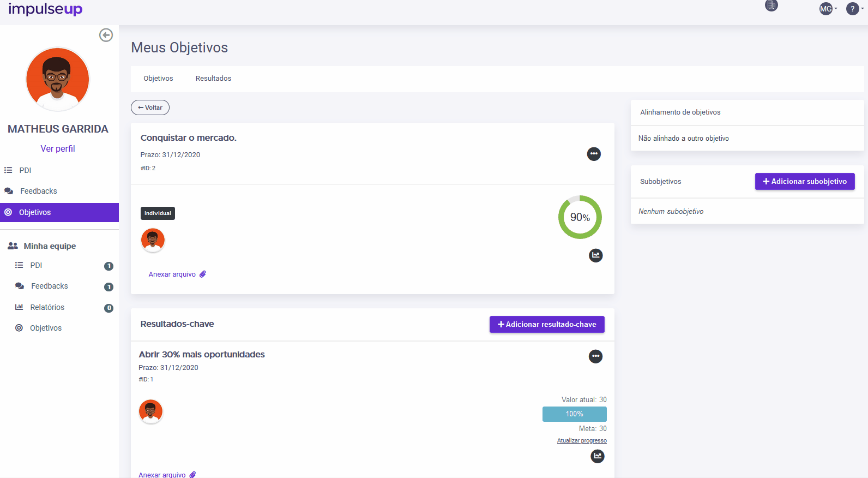Click Alinhamento de objetivos header
The image size is (868, 478).
click(680, 112)
